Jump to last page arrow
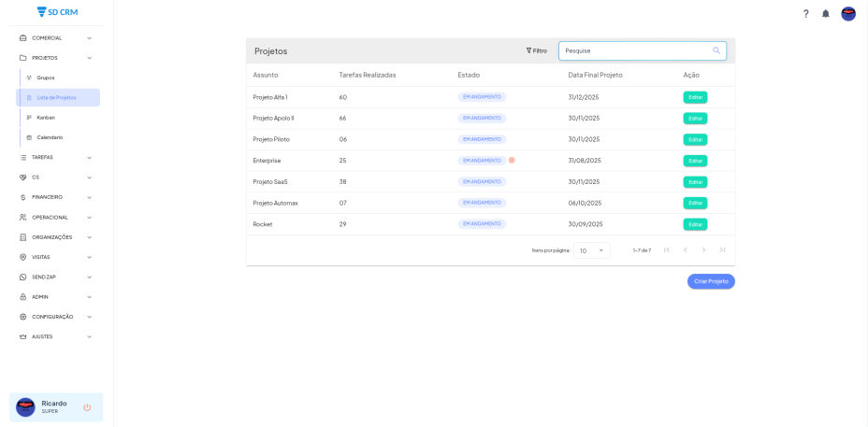This screenshot has height=427, width=868. (722, 250)
